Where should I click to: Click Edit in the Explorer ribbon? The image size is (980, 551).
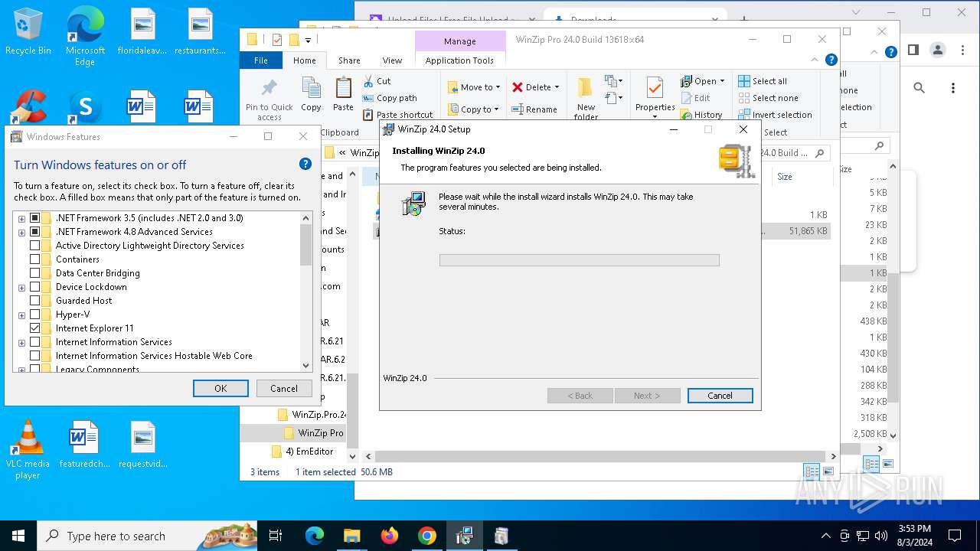point(695,98)
